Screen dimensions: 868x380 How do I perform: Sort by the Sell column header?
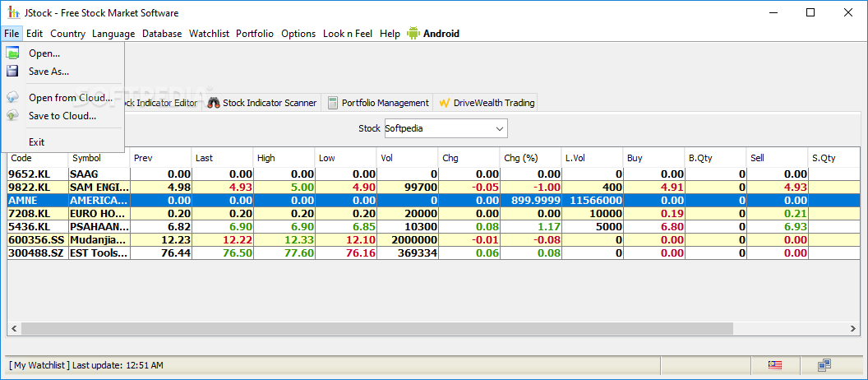[777, 158]
